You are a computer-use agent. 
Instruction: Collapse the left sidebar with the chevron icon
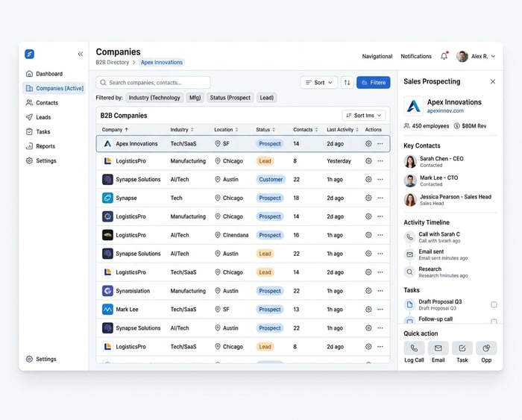click(x=81, y=54)
